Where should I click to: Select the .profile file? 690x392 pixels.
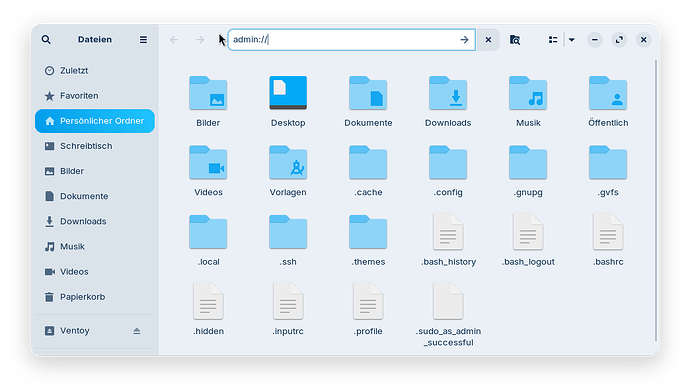point(368,301)
